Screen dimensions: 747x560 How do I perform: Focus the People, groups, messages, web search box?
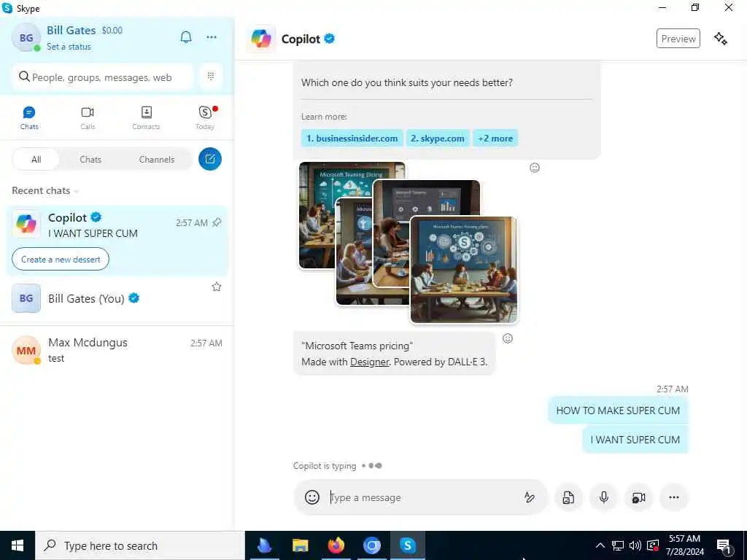pyautogui.click(x=102, y=77)
